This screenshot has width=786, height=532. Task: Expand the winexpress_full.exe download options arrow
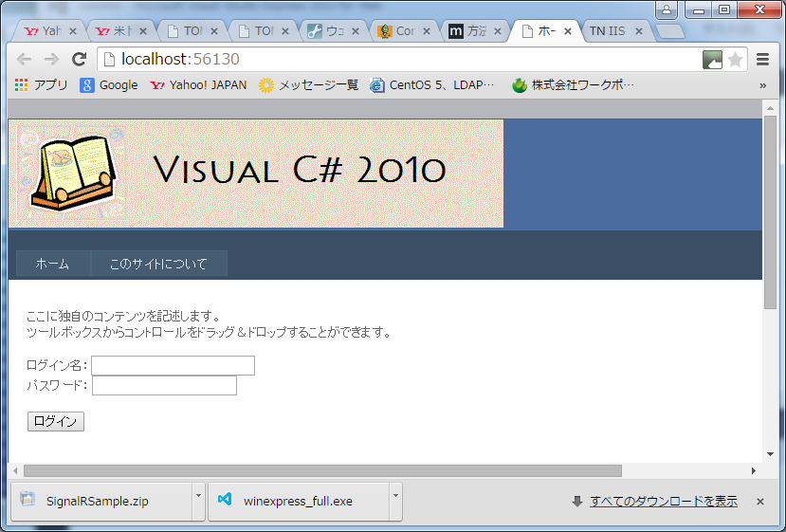pos(395,502)
